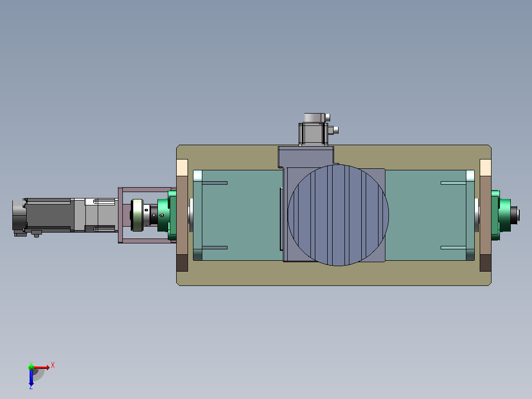Select the teal cradle panel right of the disc
The image size is (532, 399).
coord(429,215)
